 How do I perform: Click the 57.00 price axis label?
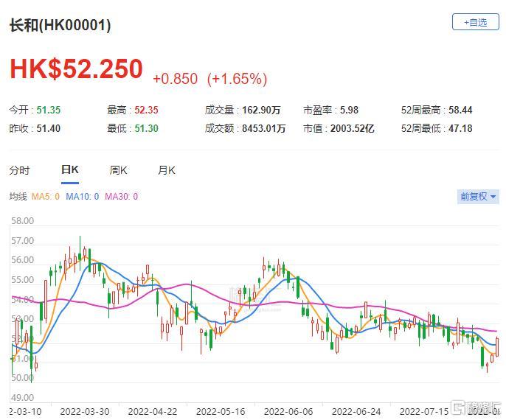(22, 241)
